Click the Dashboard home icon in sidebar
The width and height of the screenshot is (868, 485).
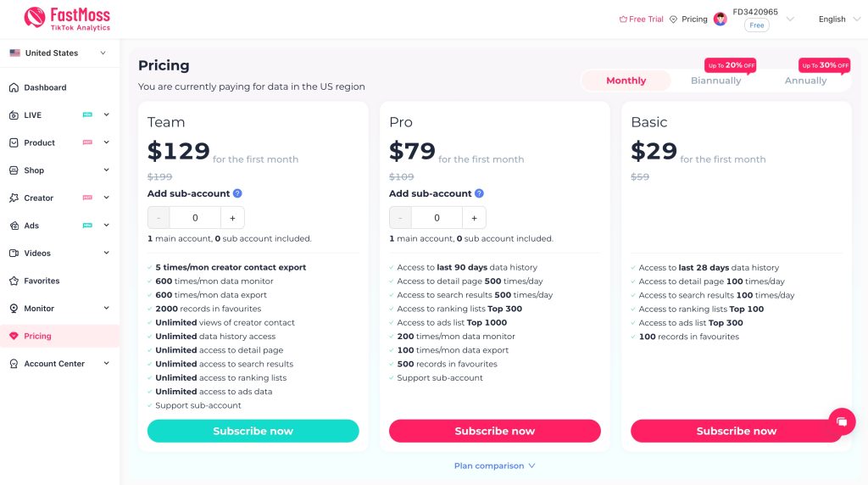click(14, 87)
